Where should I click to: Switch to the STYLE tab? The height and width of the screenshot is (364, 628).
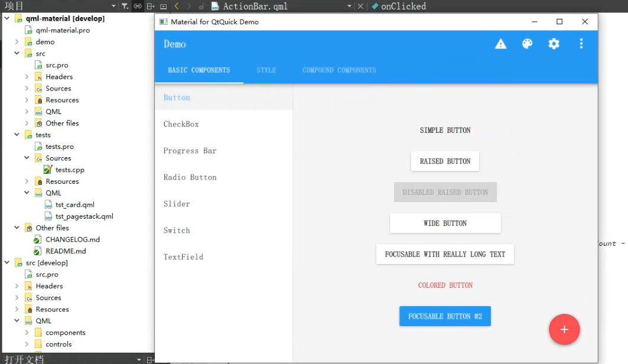click(266, 70)
